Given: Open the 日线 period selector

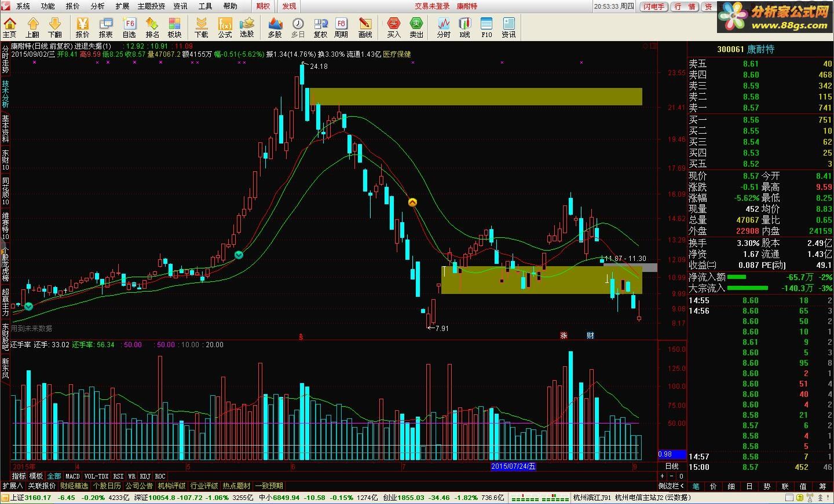Looking at the screenshot, I should coord(672,466).
